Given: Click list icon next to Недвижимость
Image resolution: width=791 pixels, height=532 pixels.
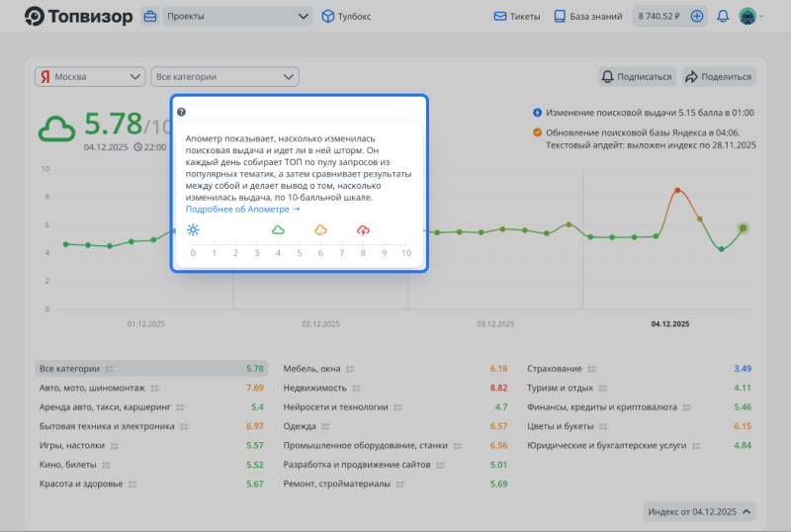Looking at the screenshot, I should 356,389.
